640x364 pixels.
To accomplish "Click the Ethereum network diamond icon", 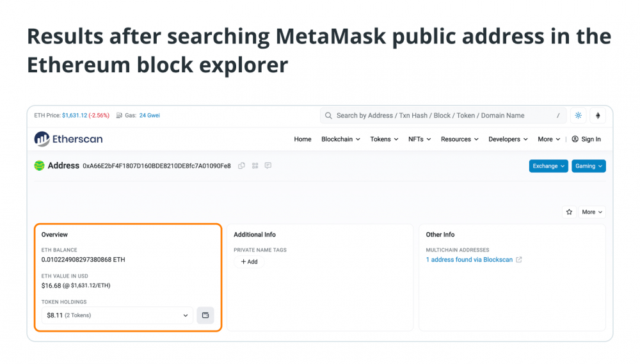I will 598,116.
